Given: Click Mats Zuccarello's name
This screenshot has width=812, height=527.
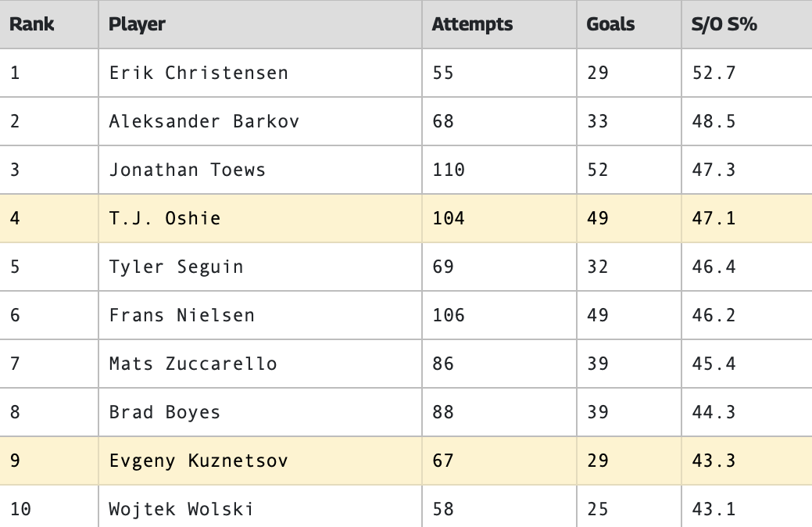Looking at the screenshot, I should click(x=193, y=364).
